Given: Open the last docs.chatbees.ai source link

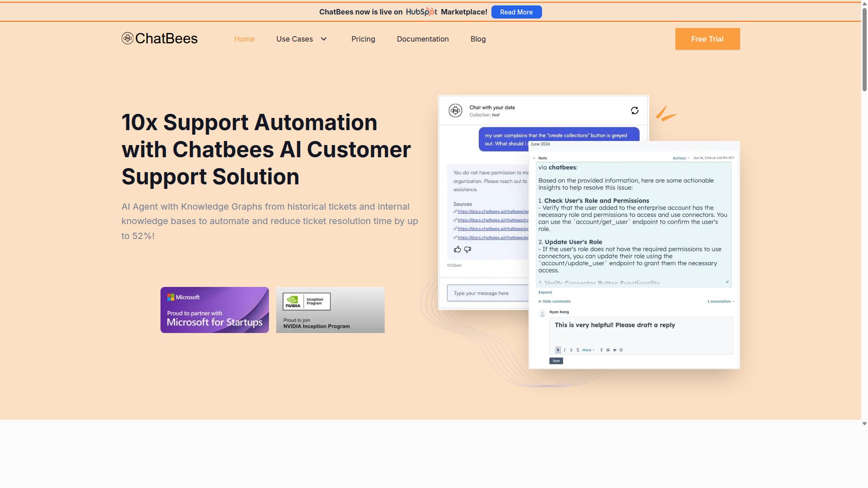Looking at the screenshot, I should click(493, 238).
